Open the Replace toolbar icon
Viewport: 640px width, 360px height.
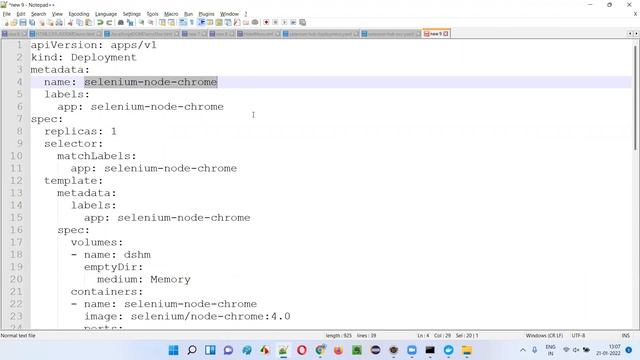click(130, 22)
